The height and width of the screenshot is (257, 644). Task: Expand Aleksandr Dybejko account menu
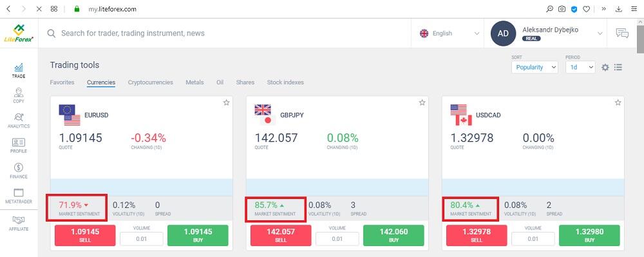coord(600,33)
